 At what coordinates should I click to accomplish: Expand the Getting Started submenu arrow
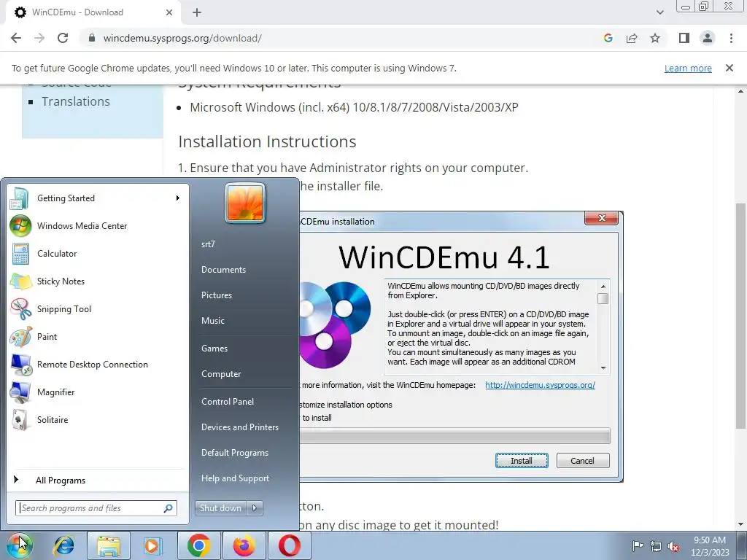point(178,198)
